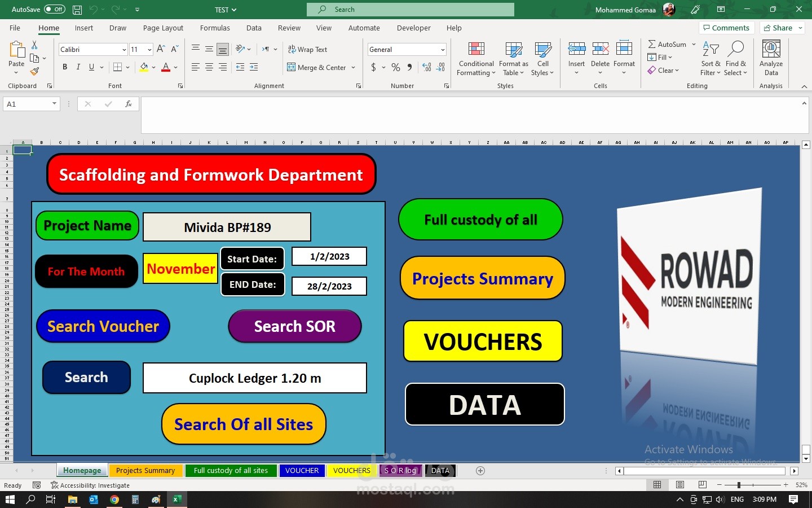Toggle Page Layout view in status bar
Image resolution: width=812 pixels, height=508 pixels.
(680, 485)
